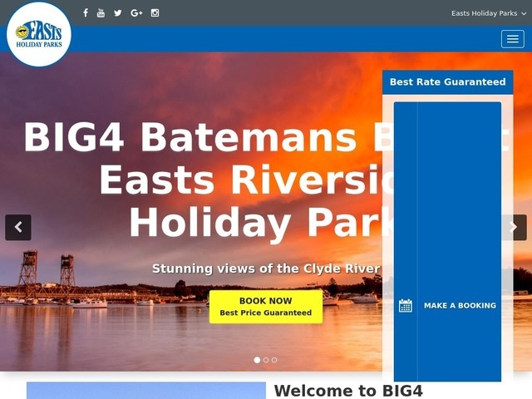Select the first carousel indicator dot
532x399 pixels.
(257, 360)
